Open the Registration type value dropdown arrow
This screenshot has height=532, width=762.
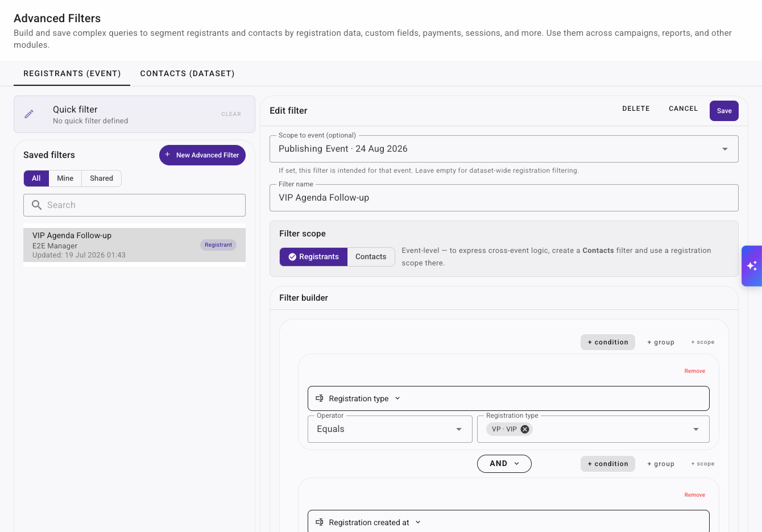click(x=696, y=429)
